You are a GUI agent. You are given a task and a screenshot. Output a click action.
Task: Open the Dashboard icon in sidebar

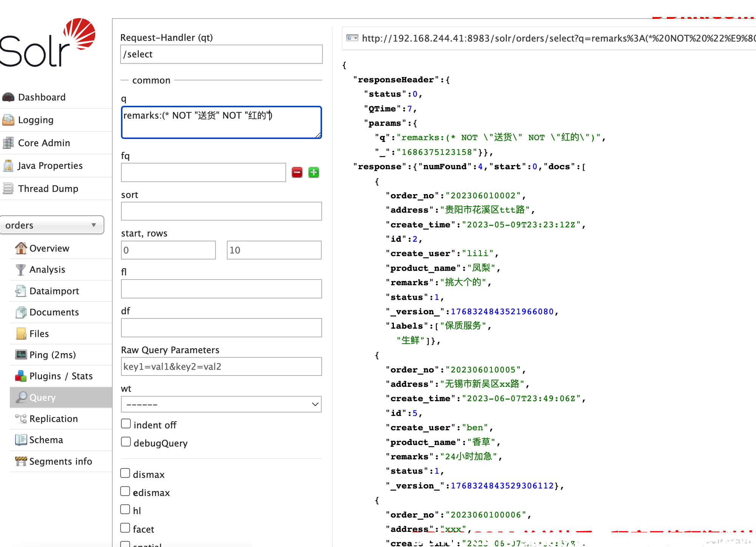[x=8, y=97]
